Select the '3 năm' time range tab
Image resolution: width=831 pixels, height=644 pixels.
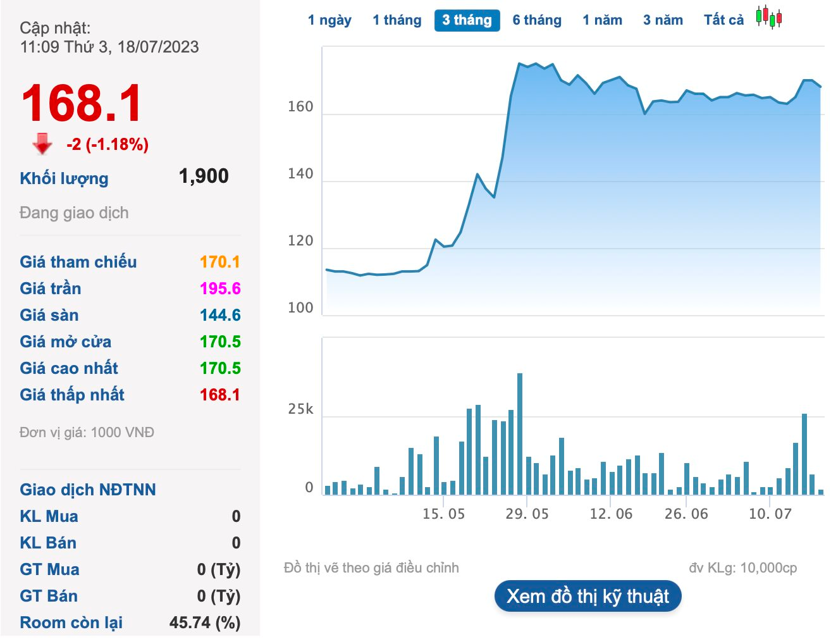[663, 20]
